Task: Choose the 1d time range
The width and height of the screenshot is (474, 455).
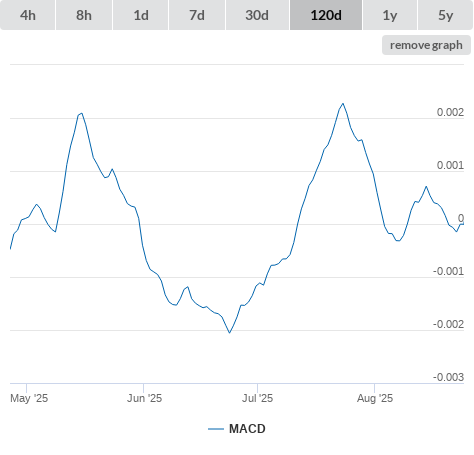Action: (141, 15)
